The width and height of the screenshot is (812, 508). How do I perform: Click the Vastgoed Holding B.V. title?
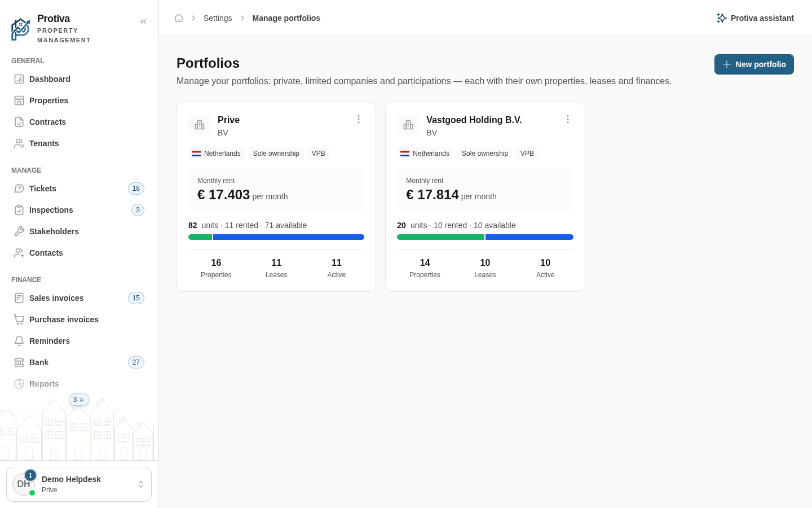(x=474, y=120)
